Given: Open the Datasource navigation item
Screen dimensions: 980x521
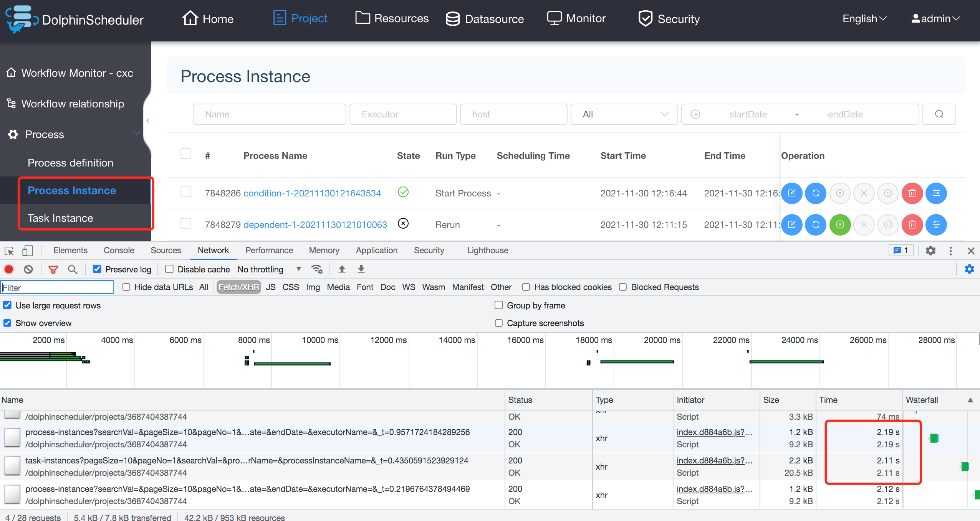Looking at the screenshot, I should click(x=485, y=19).
